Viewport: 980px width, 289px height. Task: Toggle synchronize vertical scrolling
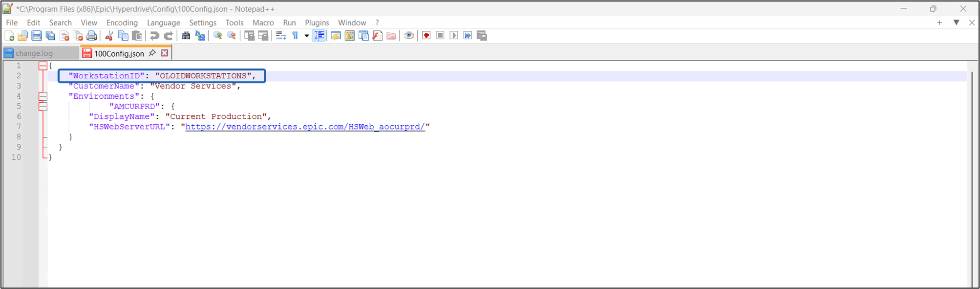249,36
